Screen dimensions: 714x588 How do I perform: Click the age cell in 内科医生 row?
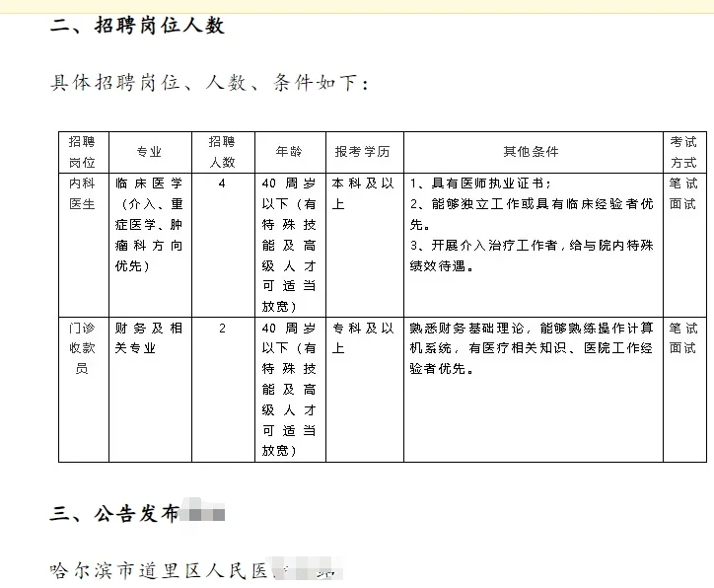coord(289,245)
